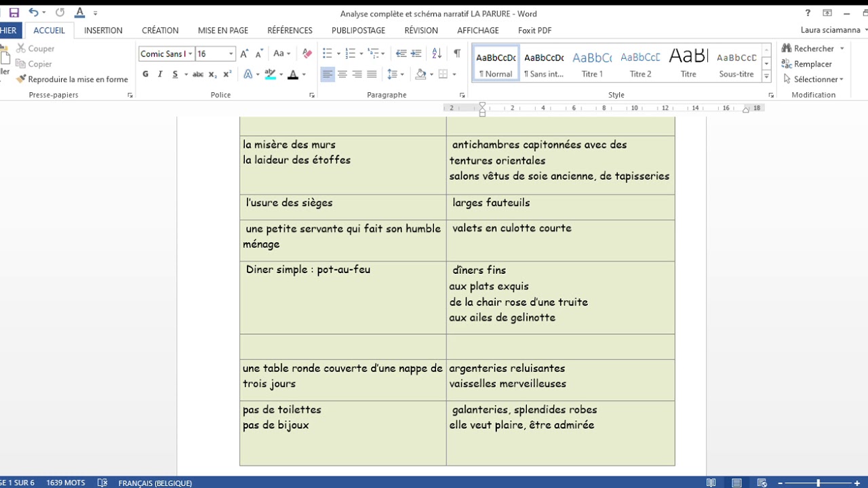Open the ACCUEIL ribbon tab
The height and width of the screenshot is (488, 868).
tap(49, 30)
